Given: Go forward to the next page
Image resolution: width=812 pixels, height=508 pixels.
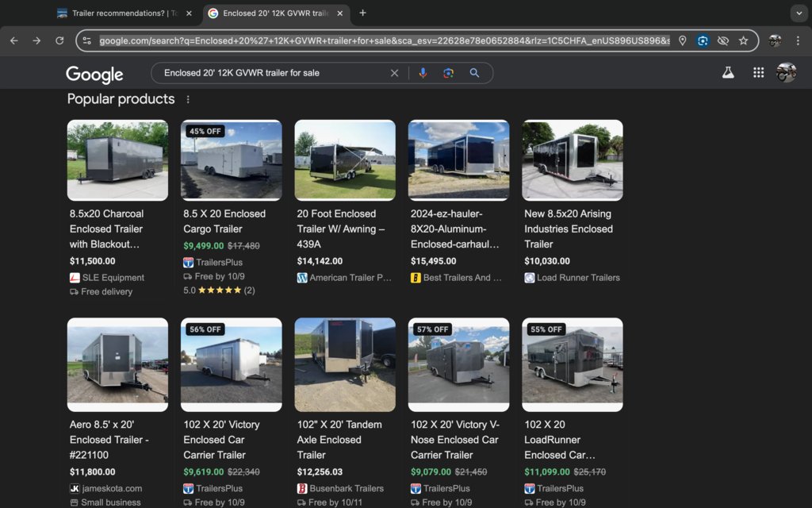Looking at the screenshot, I should point(36,40).
